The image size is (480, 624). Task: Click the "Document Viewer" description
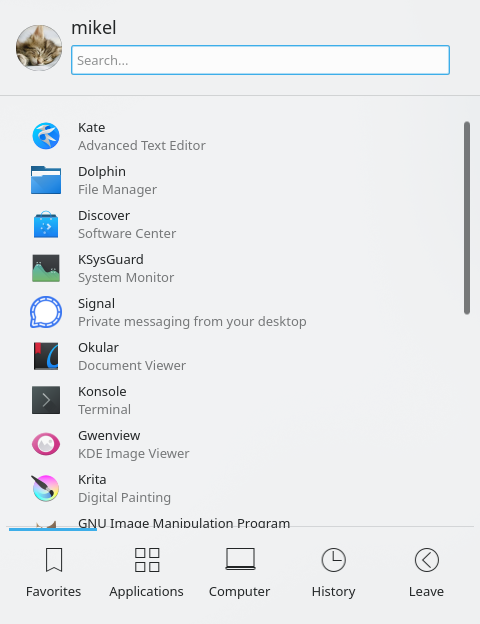(132, 365)
